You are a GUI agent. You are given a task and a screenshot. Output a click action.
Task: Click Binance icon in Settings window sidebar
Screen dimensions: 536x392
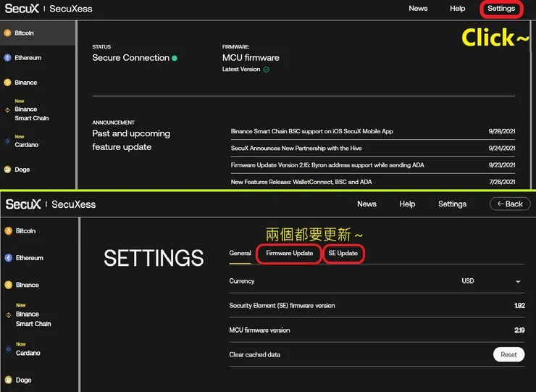[8, 285]
